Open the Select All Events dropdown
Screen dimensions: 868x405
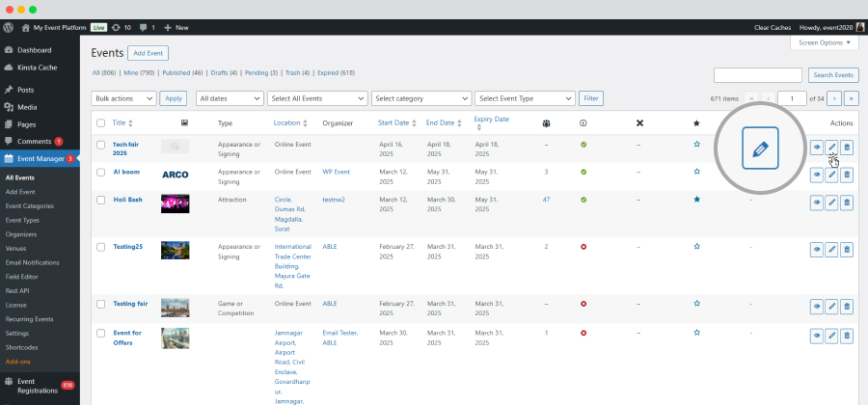(x=317, y=98)
